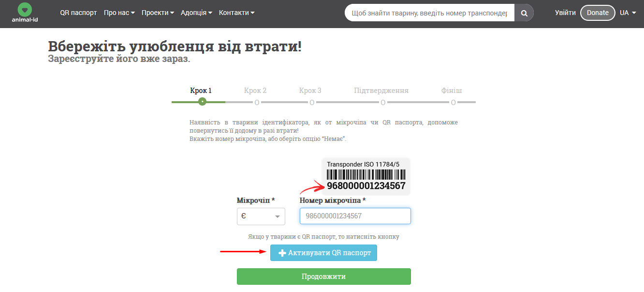This screenshot has width=644, height=292.
Task: Open the QR паспорт menu item
Action: click(78, 13)
